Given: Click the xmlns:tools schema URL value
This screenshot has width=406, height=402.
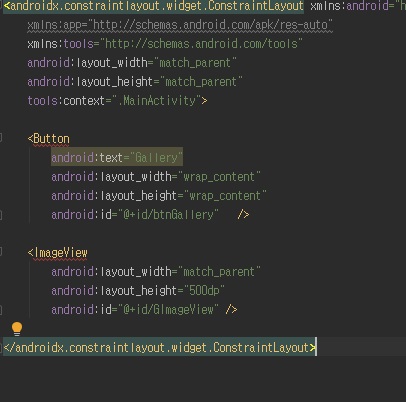Looking at the screenshot, I should [x=201, y=44].
